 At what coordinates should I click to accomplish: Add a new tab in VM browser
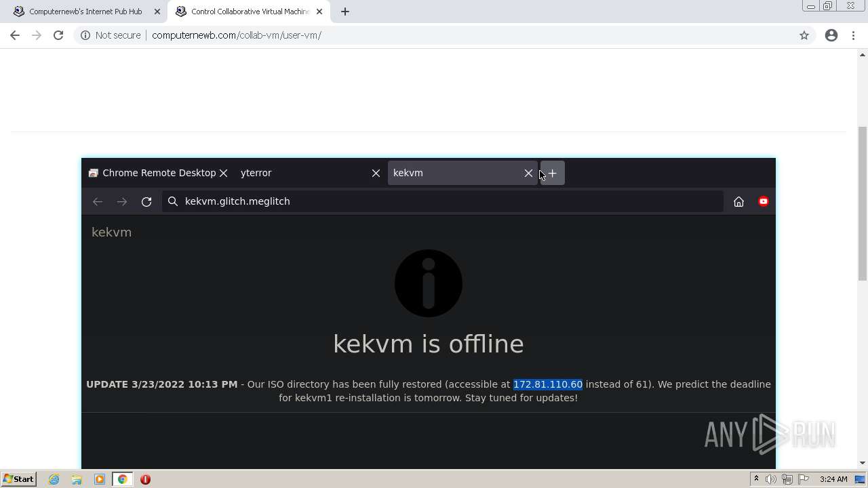(x=552, y=173)
